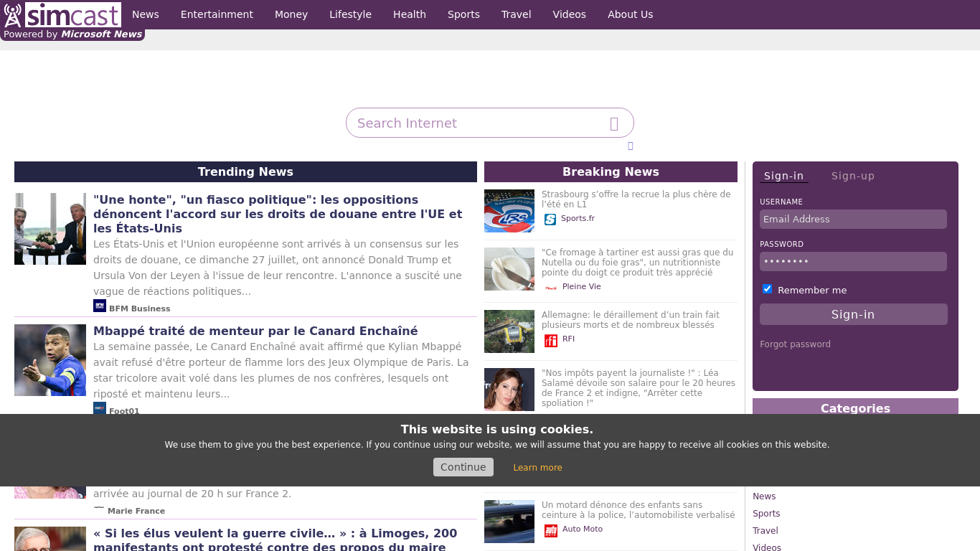This screenshot has width=980, height=551.
Task: Click the Pleine Vie source icon
Action: point(550,287)
